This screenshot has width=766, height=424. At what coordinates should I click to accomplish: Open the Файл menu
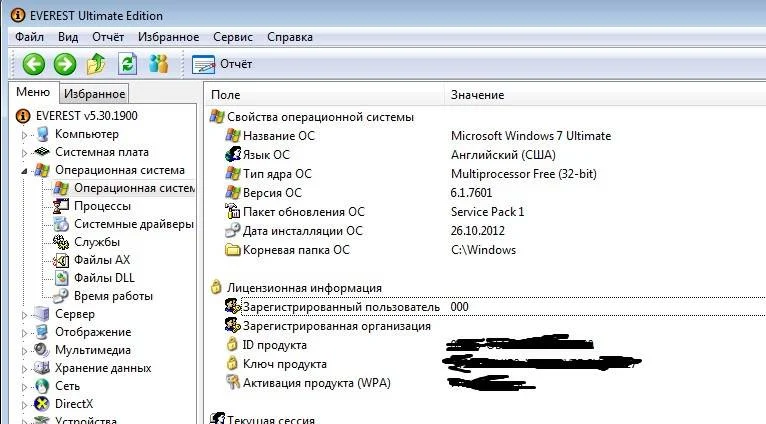pyautogui.click(x=29, y=37)
